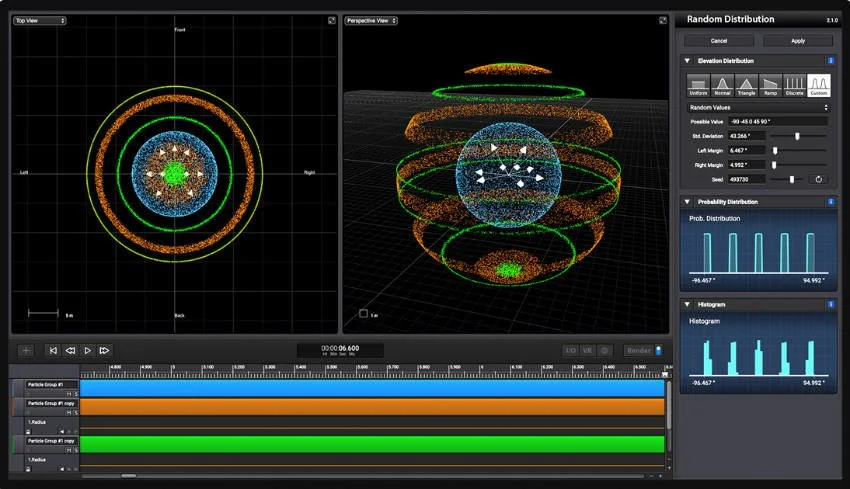Click the Cancel button
Viewport: 850px width, 489px height.
(x=719, y=41)
